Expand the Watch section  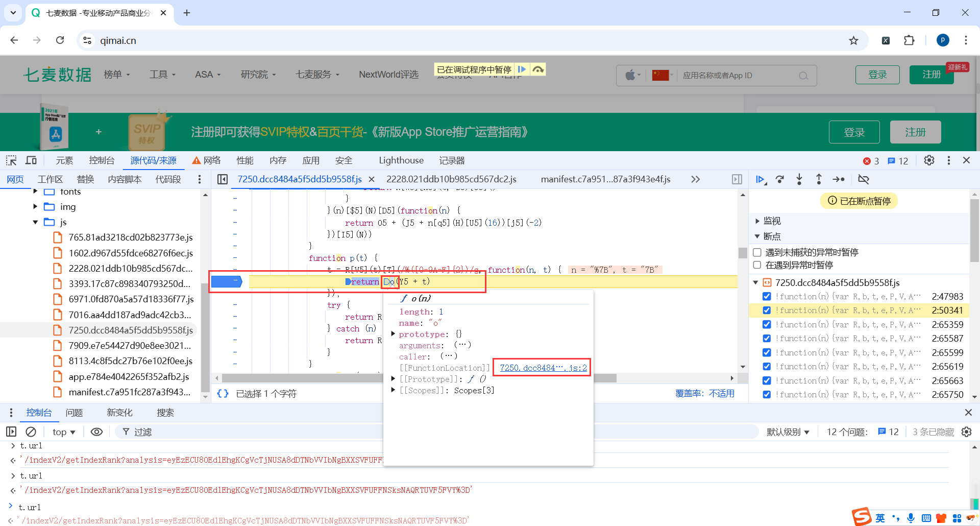[757, 221]
